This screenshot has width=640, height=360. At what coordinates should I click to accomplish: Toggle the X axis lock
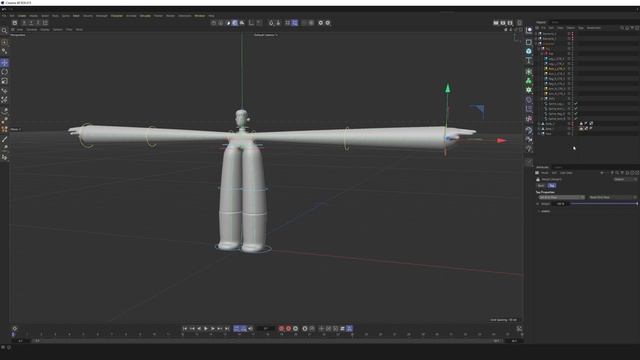24,23
